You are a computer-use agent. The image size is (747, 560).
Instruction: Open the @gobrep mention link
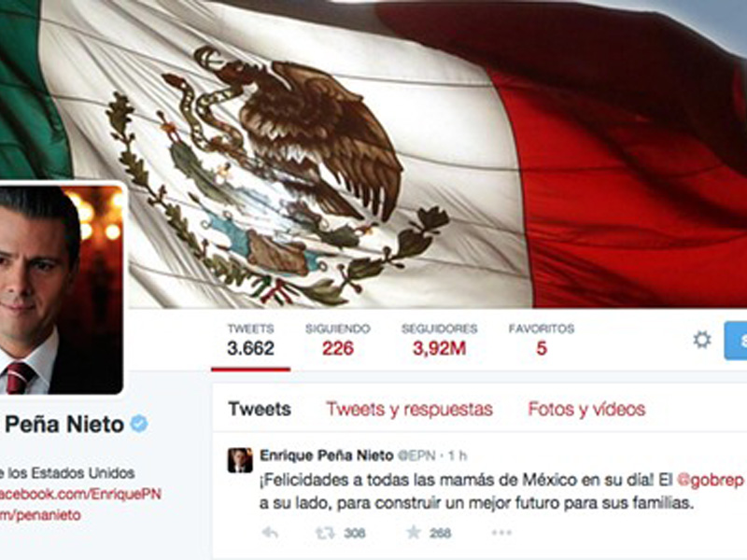click(x=710, y=480)
